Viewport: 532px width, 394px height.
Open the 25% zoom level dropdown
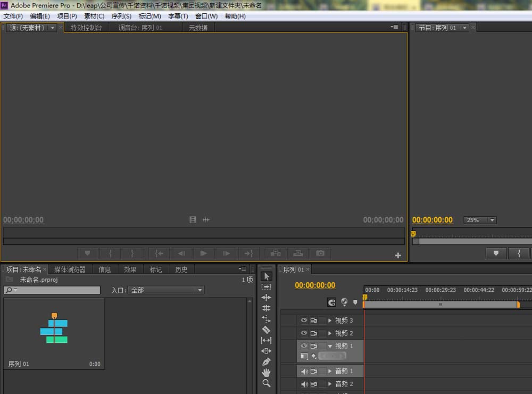point(480,220)
